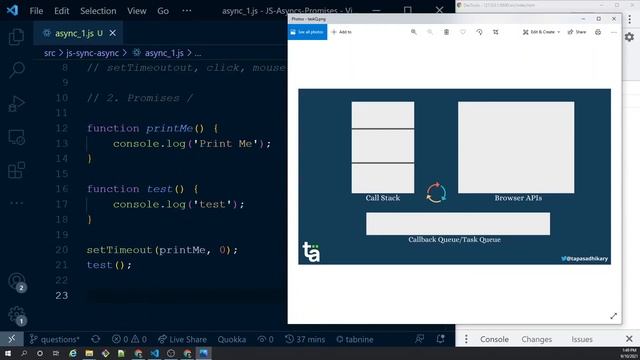Start Live Share from the status bar

pos(182,339)
